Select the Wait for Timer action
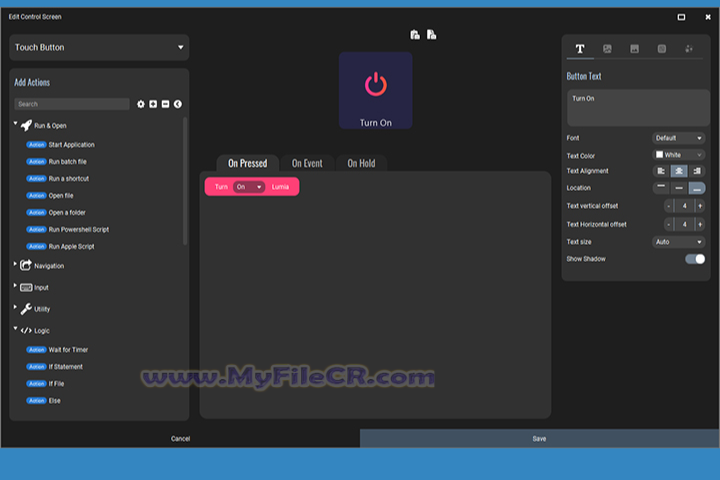Viewport: 720px width, 480px height. click(x=57, y=350)
